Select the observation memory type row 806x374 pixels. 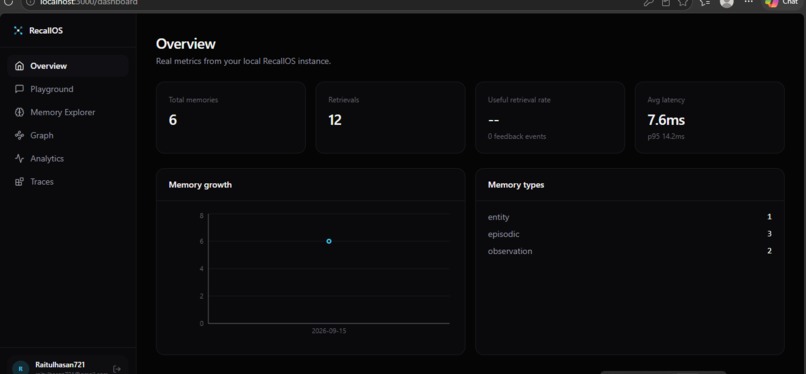coord(630,251)
